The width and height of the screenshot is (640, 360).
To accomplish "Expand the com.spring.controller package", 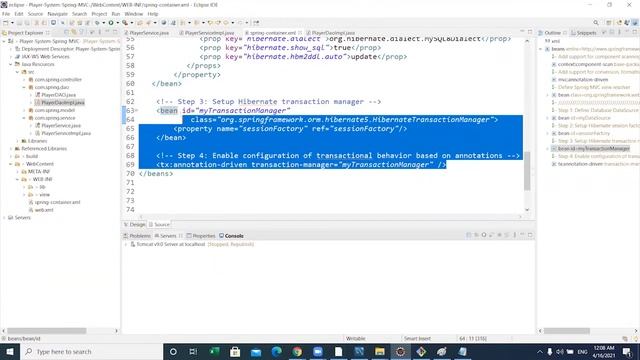I will click(24, 80).
